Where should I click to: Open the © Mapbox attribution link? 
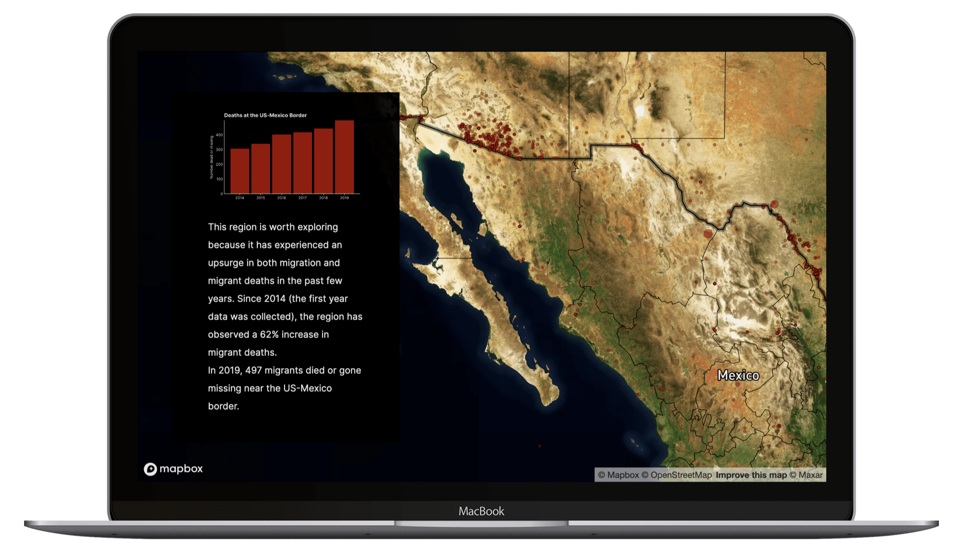point(618,475)
